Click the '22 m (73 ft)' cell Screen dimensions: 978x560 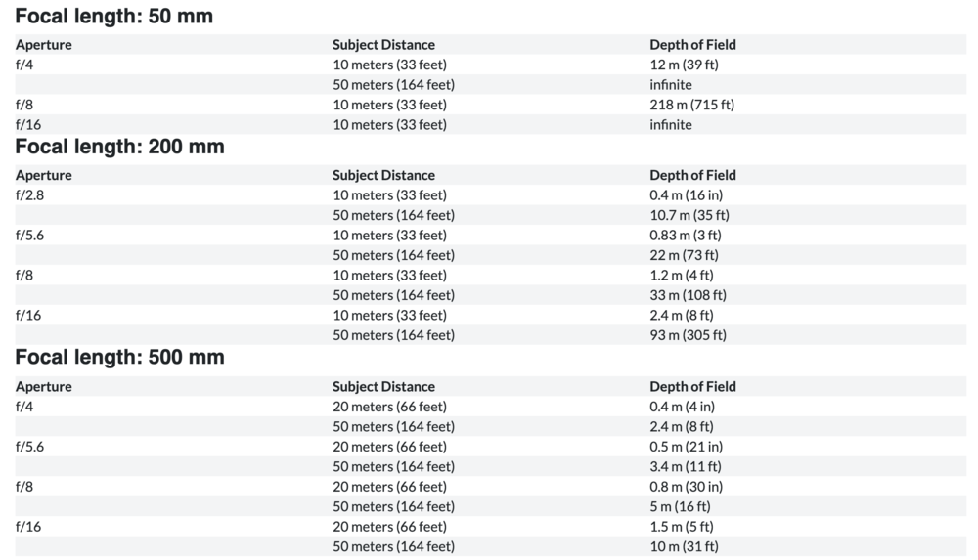pyautogui.click(x=685, y=255)
